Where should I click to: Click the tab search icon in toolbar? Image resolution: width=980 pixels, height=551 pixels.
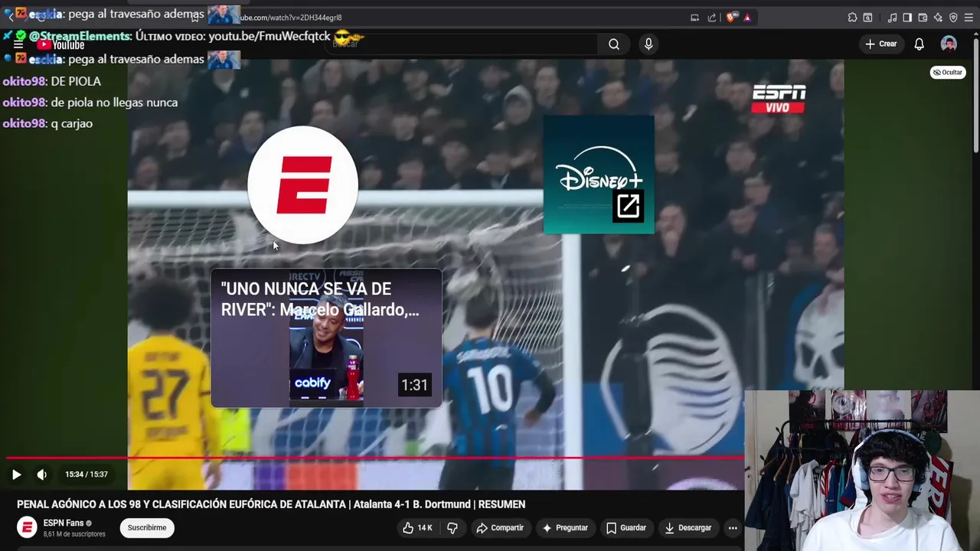(x=867, y=18)
